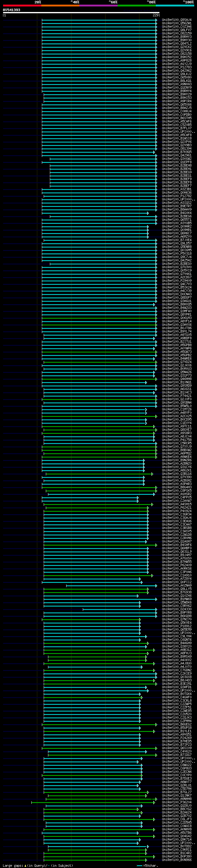Open hit UniRef100_Q56ZW1
This screenshot has width=197, height=868.
176,23
